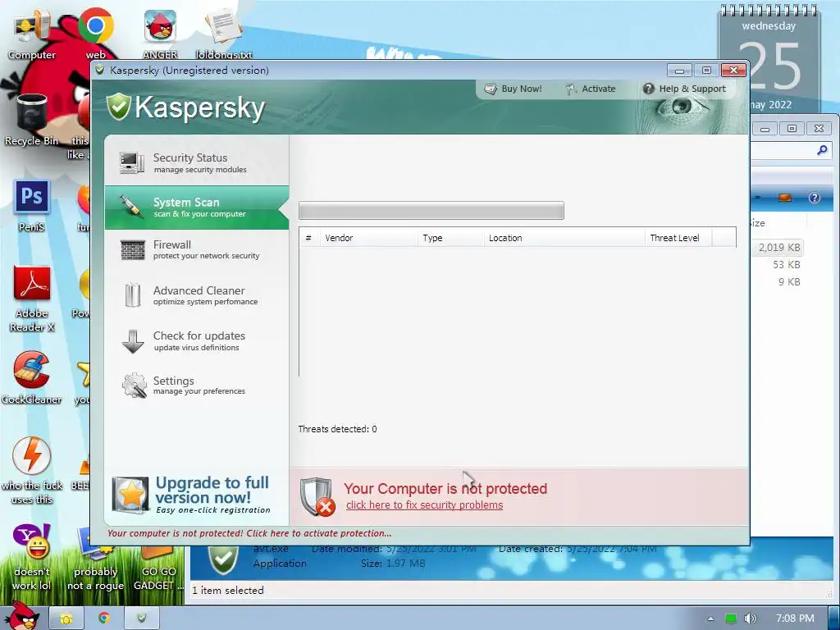Click 'Your Computer is not protected' heading
The image size is (840, 630).
[x=445, y=489]
